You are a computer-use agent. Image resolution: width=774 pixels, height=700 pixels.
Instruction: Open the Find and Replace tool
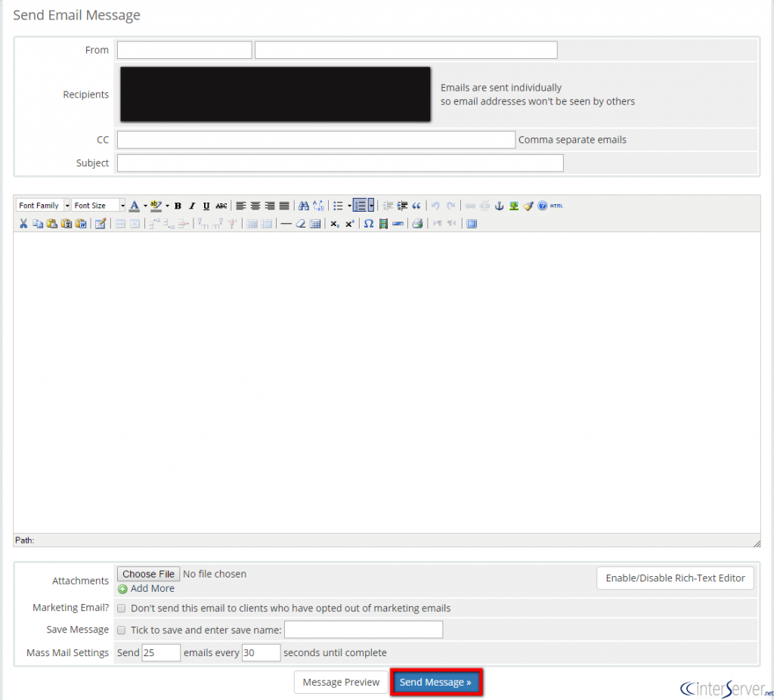pos(318,205)
